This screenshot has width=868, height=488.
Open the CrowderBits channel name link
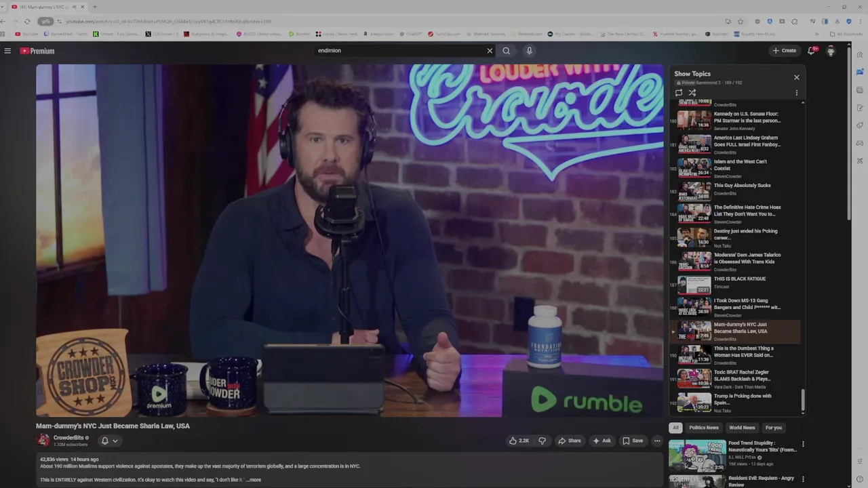tap(68, 438)
